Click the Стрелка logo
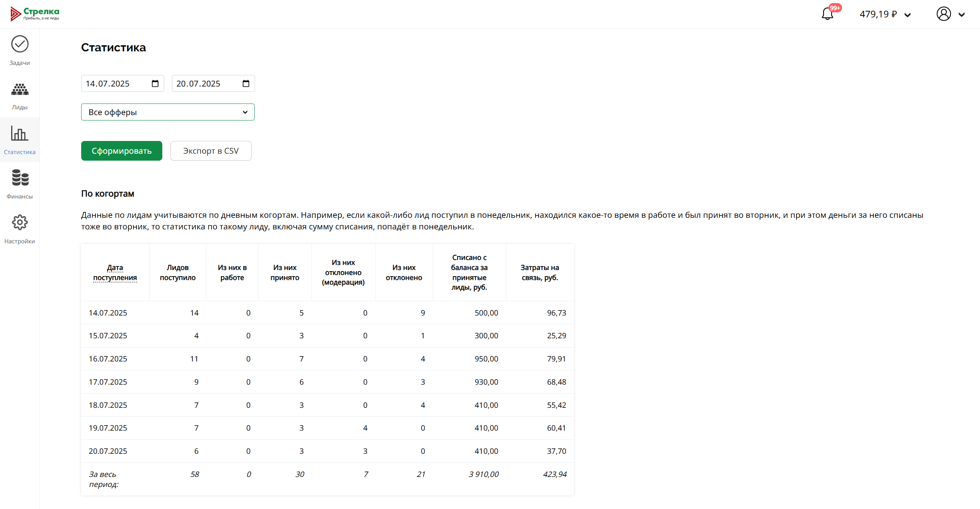The image size is (980, 509). tap(35, 14)
